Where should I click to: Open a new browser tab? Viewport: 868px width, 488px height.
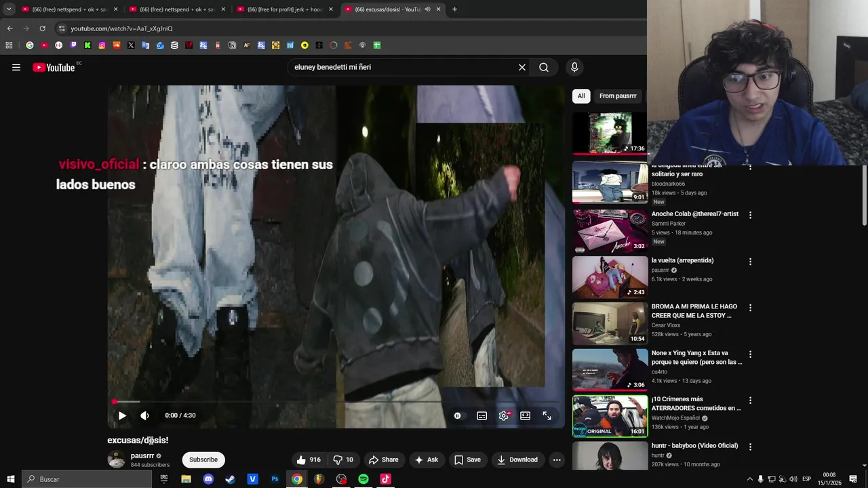point(454,9)
